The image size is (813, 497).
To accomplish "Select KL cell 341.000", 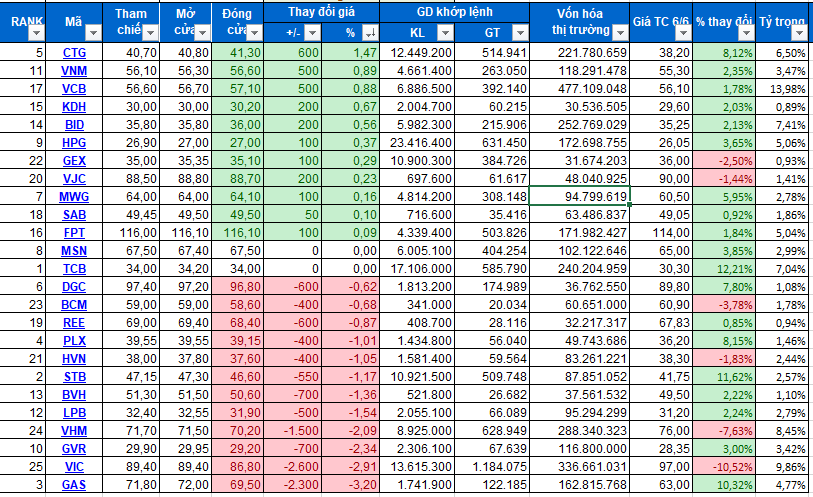I will coord(417,305).
